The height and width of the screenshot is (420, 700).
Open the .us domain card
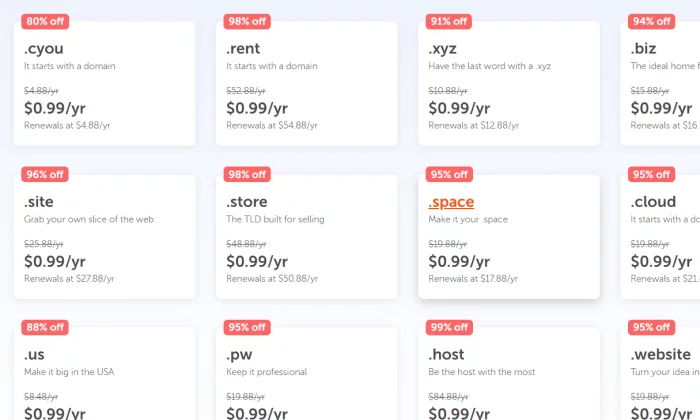[x=104, y=374]
